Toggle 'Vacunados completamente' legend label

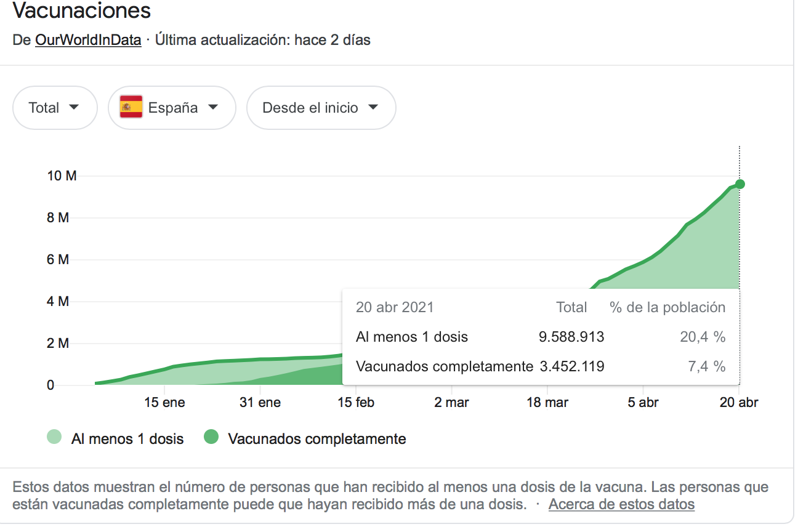[317, 439]
